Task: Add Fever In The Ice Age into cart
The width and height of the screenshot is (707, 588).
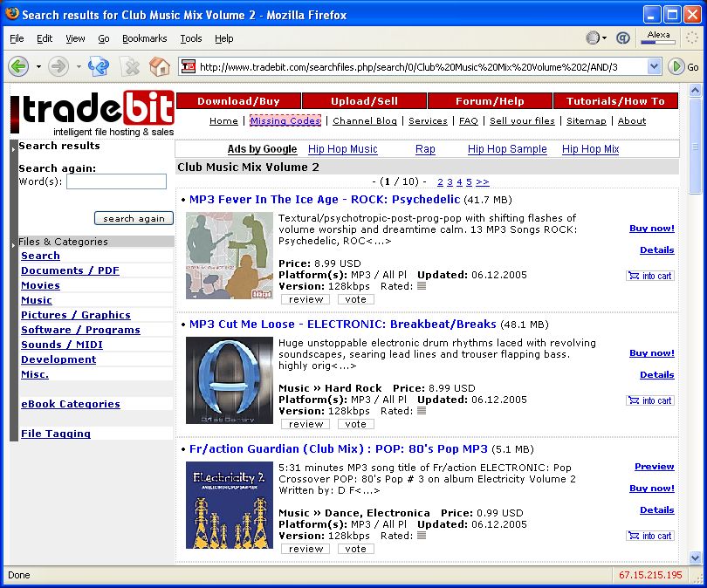Action: (650, 276)
